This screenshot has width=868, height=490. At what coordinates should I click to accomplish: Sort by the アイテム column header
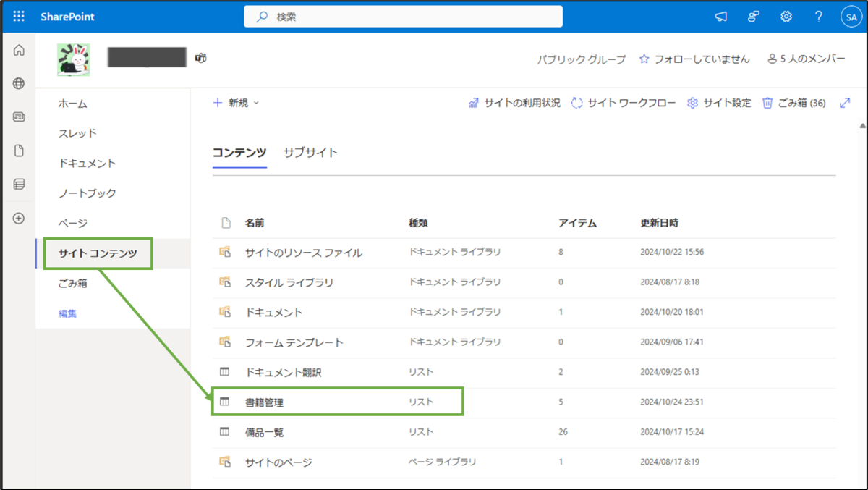(577, 223)
